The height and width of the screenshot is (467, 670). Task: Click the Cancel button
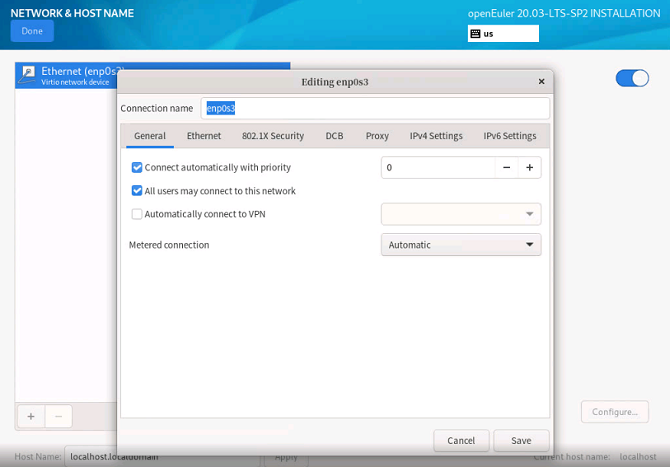pyautogui.click(x=461, y=440)
